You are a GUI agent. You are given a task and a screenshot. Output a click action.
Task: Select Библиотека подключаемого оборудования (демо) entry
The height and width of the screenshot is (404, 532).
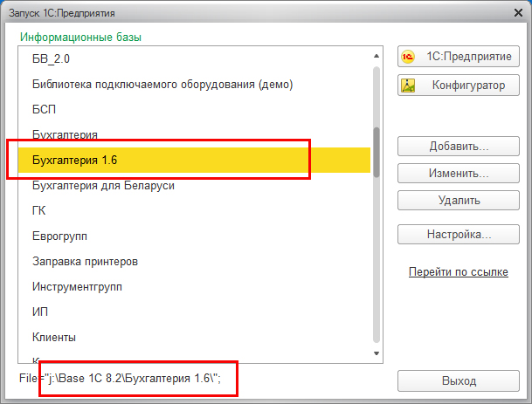coord(162,85)
